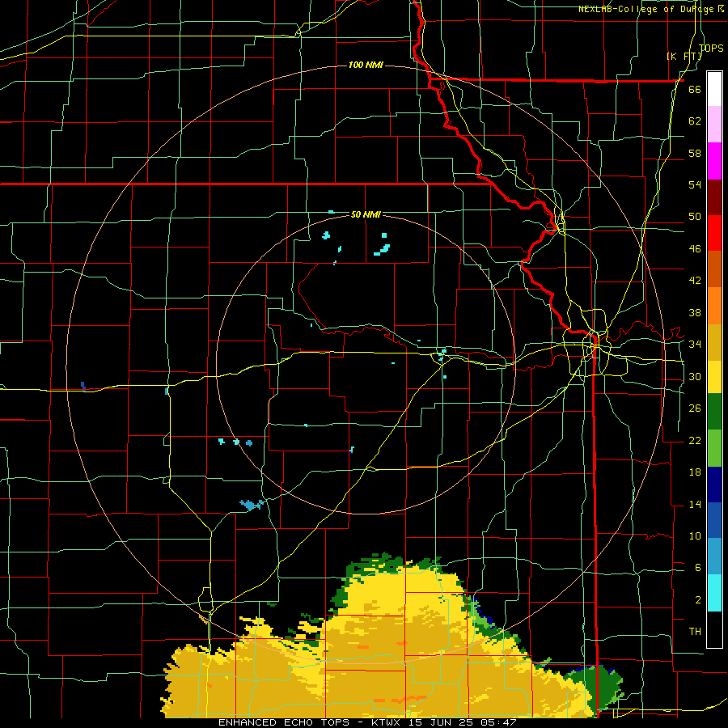
Task: Click the 50 NMI range ring label
Action: point(366,214)
